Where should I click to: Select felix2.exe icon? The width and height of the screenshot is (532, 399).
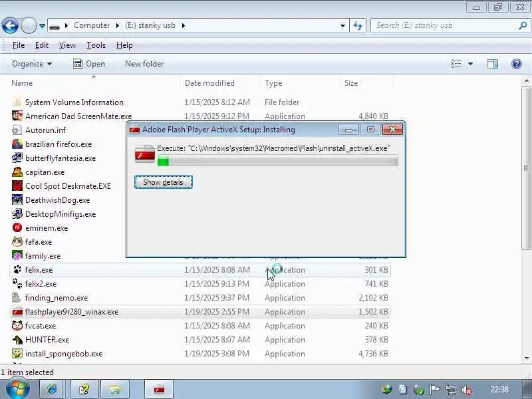pos(17,284)
